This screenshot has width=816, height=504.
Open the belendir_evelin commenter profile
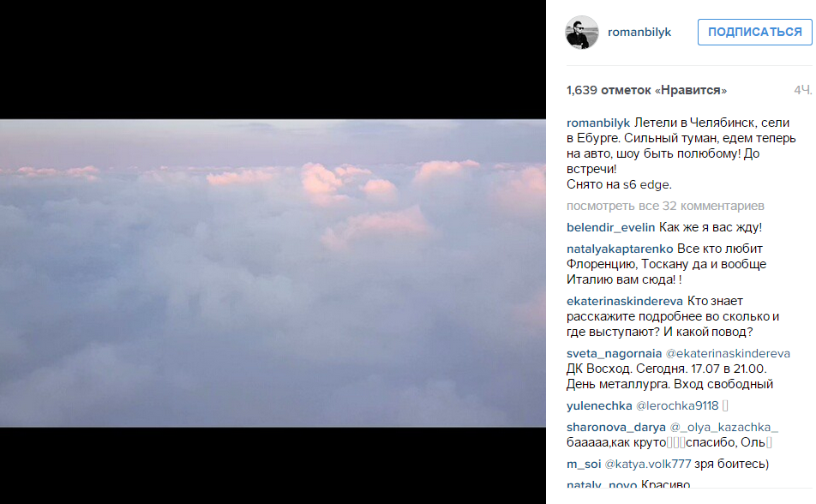tap(610, 227)
